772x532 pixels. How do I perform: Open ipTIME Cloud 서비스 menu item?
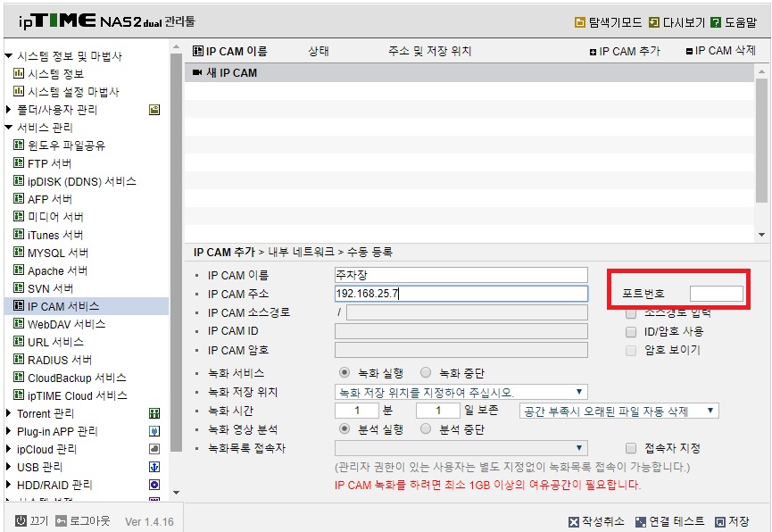[x=78, y=395]
